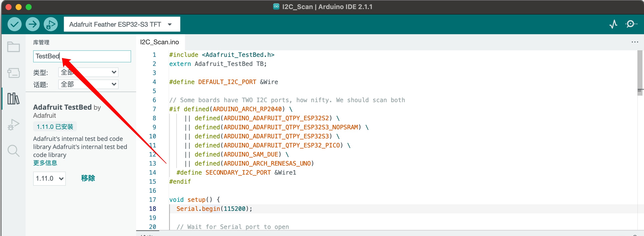Expand the Adafruit Feather ESP32-S3 TFT board selector
Image resolution: width=644 pixels, height=236 pixels.
tap(122, 24)
